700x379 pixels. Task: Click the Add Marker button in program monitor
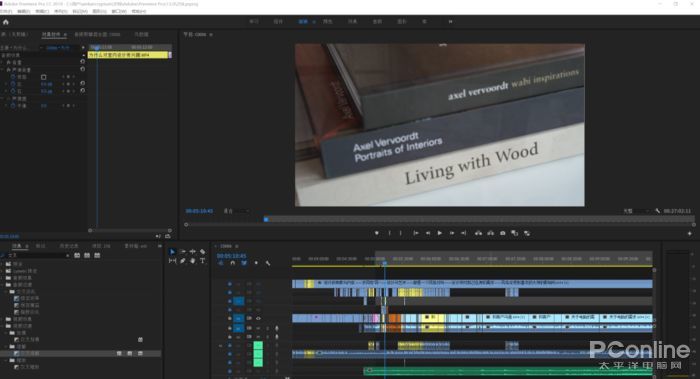pos(377,233)
